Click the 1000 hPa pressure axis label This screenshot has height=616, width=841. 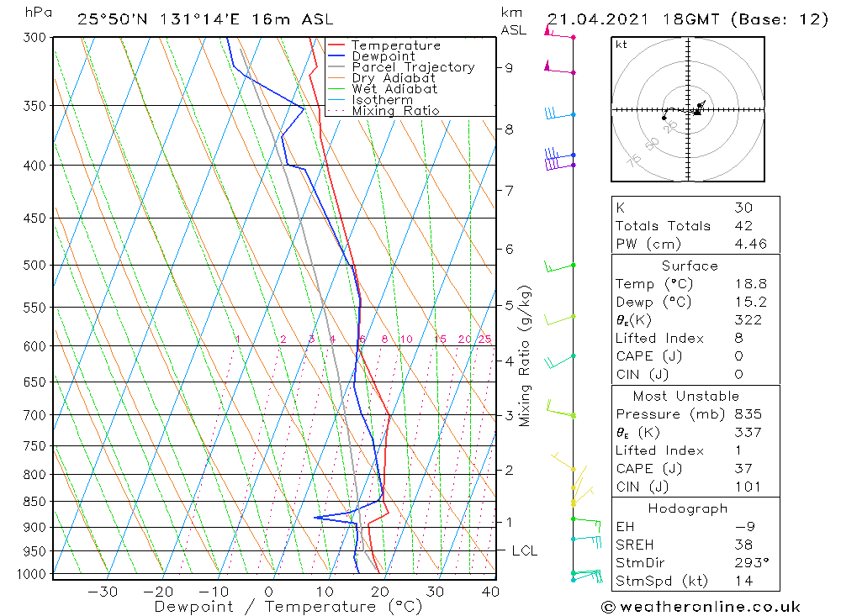point(32,575)
